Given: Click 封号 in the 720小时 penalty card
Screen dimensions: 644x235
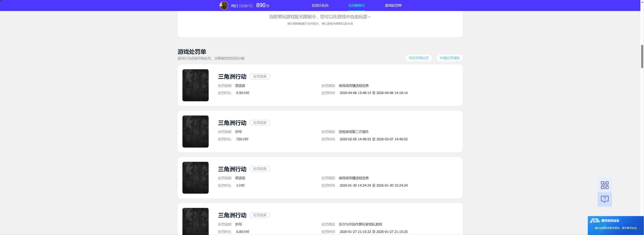Looking at the screenshot, I should coord(238,132).
